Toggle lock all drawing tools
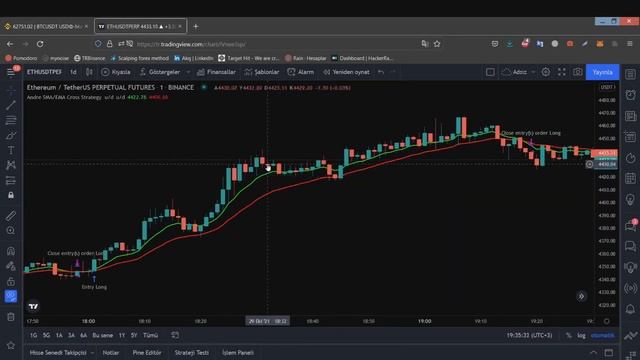This screenshot has width=640, height=360. pos(11,281)
